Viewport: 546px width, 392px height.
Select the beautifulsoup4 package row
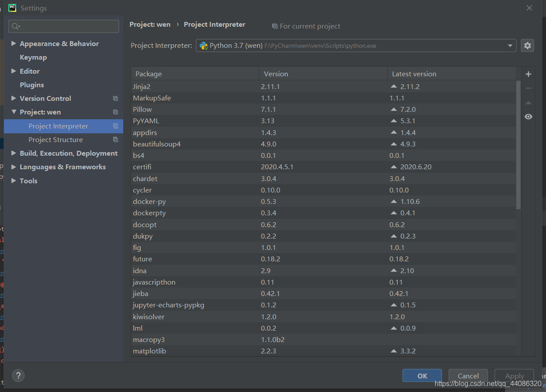click(324, 144)
